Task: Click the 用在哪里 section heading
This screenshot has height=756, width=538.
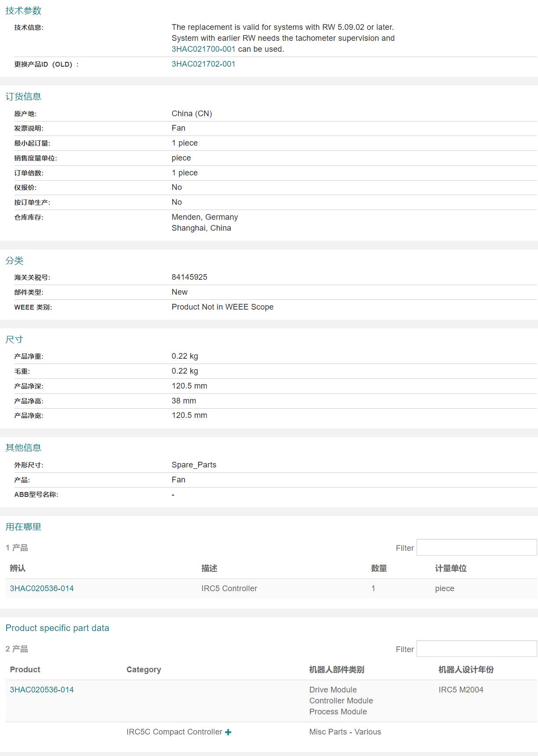Action: pyautogui.click(x=23, y=527)
